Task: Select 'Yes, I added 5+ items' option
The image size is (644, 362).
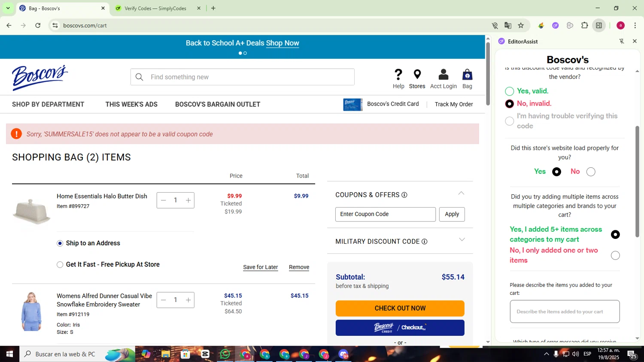Action: point(615,234)
